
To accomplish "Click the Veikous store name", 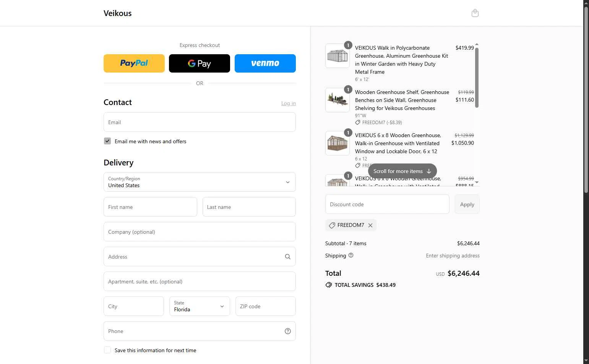I will pyautogui.click(x=118, y=13).
